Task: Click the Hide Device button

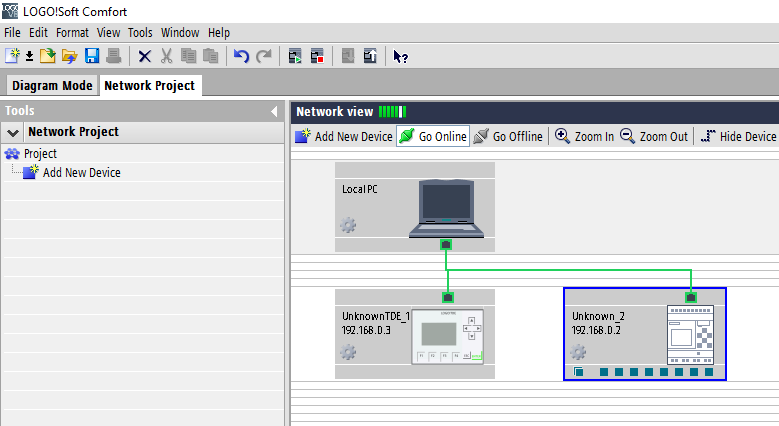Action: coord(738,136)
